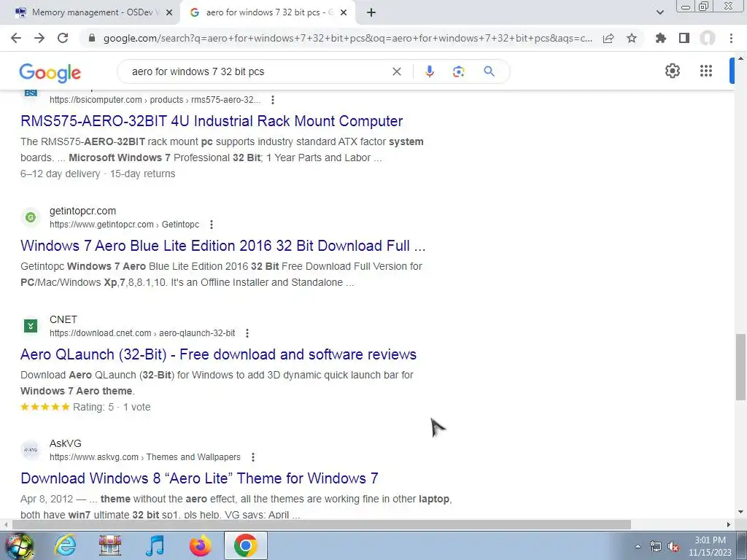
Task: Click the AskVG favicon
Action: [x=31, y=449]
